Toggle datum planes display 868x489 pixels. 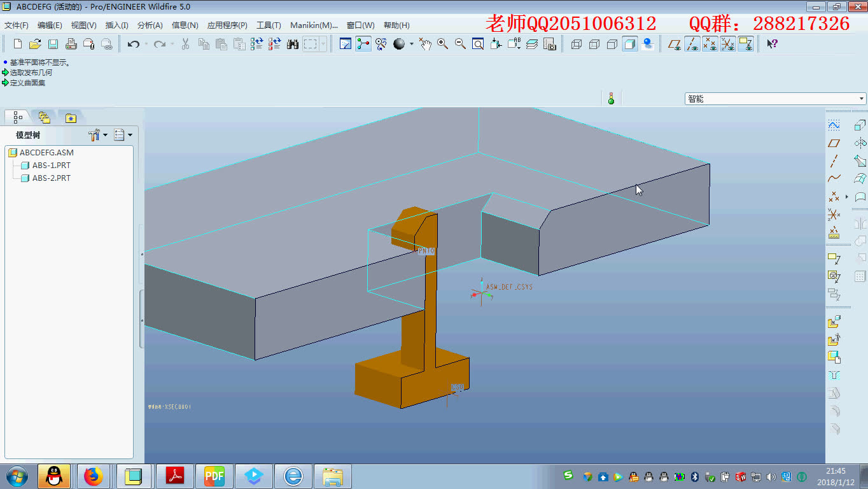click(x=675, y=44)
